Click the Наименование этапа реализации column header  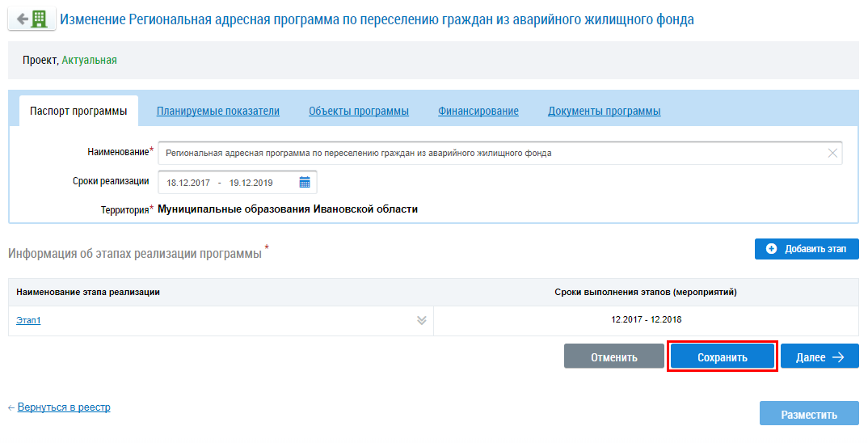tap(88, 292)
